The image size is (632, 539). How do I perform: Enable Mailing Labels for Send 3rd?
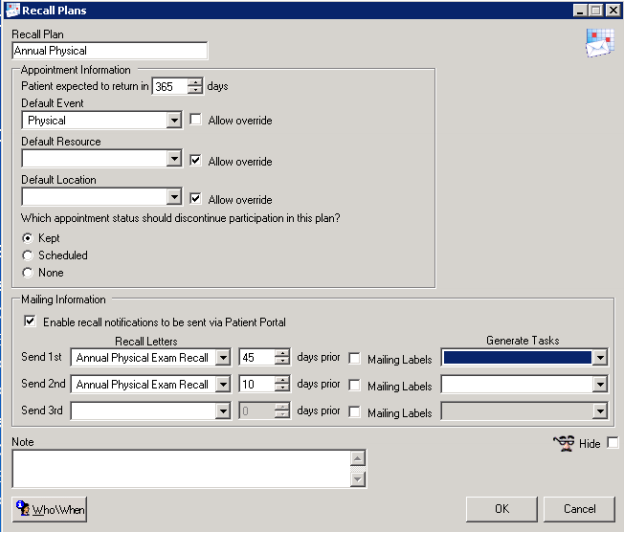[354, 412]
